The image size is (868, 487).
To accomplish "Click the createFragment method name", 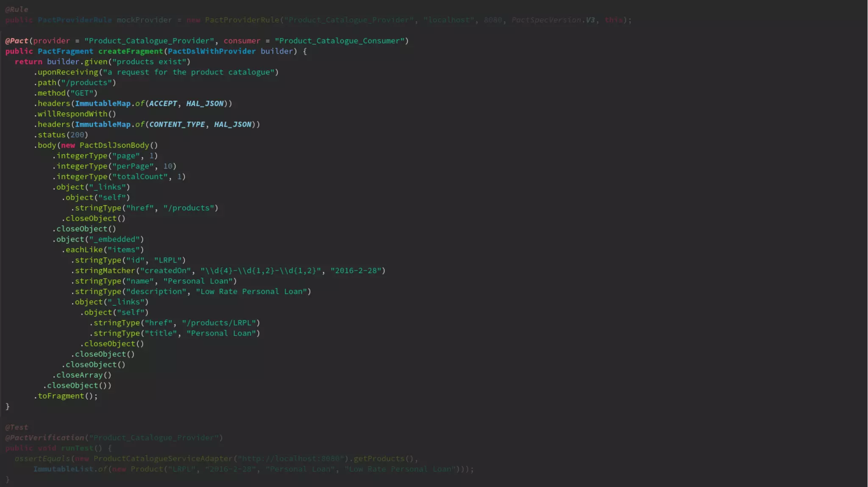I will coord(131,51).
